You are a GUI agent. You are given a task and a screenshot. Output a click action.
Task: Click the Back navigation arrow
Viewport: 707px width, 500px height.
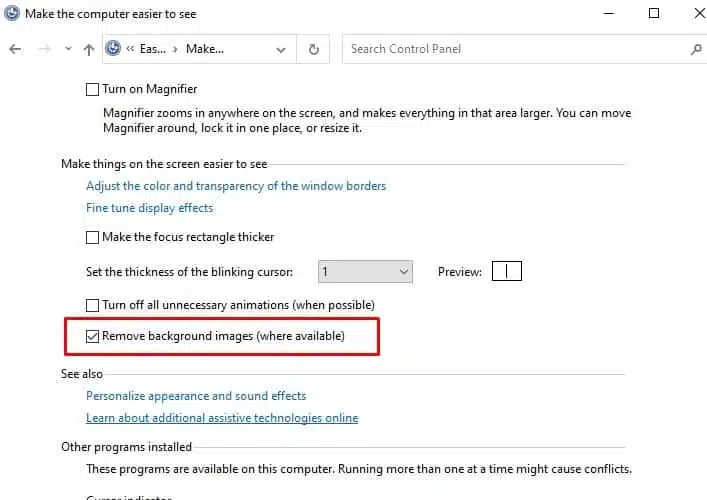(x=15, y=49)
